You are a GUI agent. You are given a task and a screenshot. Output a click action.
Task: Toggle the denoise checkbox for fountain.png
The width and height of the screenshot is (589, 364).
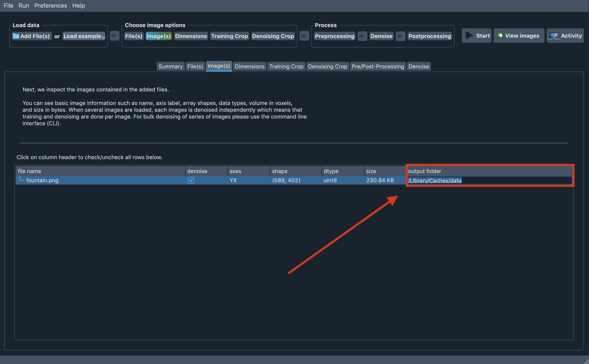pyautogui.click(x=191, y=180)
